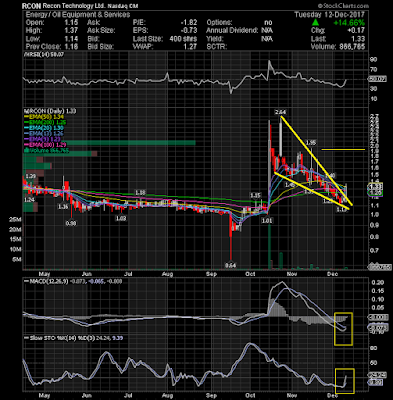Select the header Volume value 866,765
This screenshot has height=400, width=393.
point(351,46)
